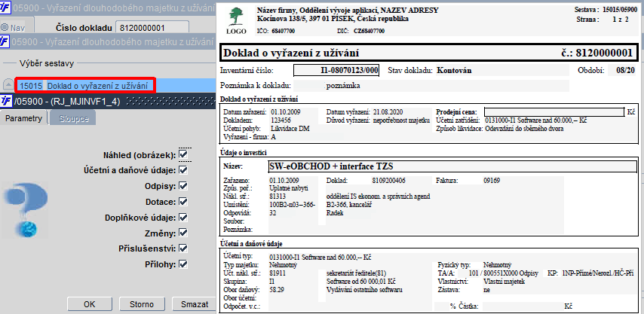Click the DIČ value CZ68407700

(x=371, y=31)
